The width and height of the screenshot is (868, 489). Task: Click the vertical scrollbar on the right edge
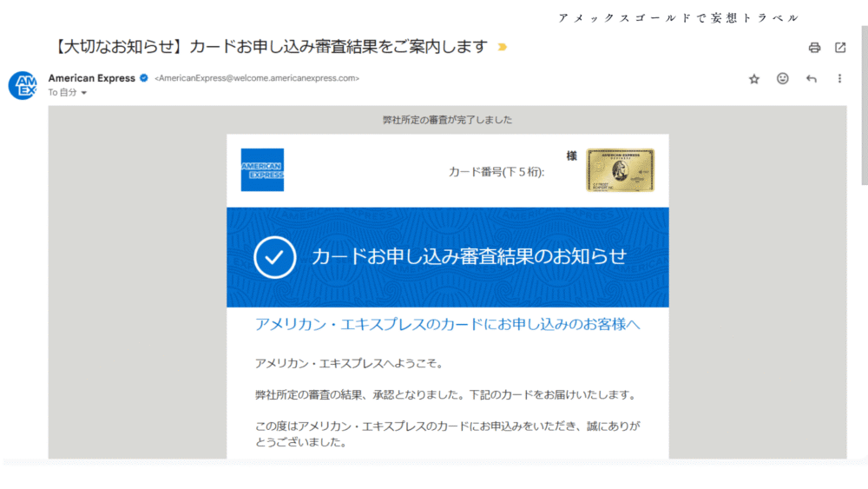[865, 105]
